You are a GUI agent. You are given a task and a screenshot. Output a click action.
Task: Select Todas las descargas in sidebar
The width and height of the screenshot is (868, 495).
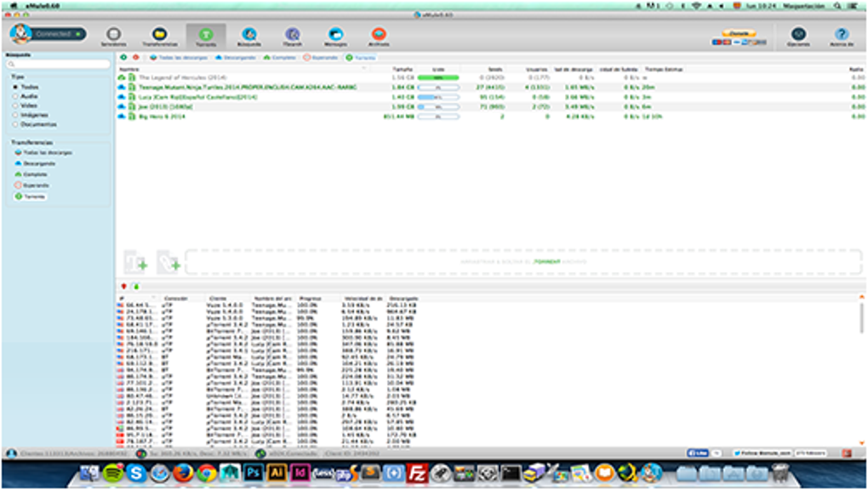[x=43, y=152]
